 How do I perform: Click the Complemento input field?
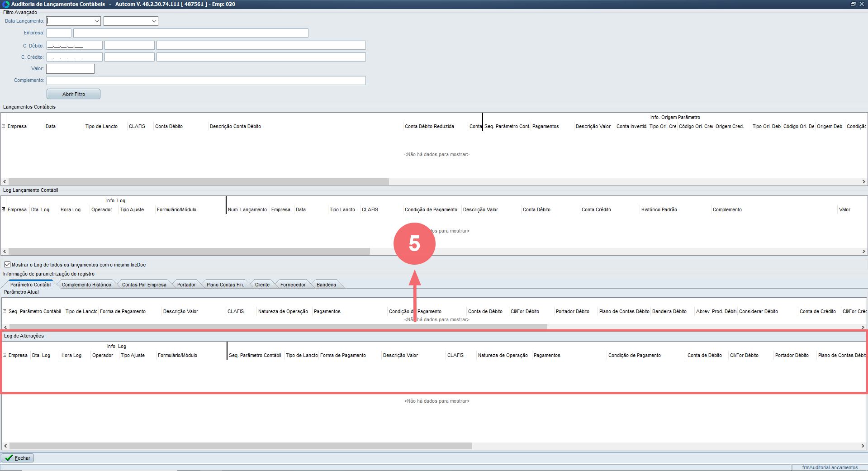tap(206, 81)
